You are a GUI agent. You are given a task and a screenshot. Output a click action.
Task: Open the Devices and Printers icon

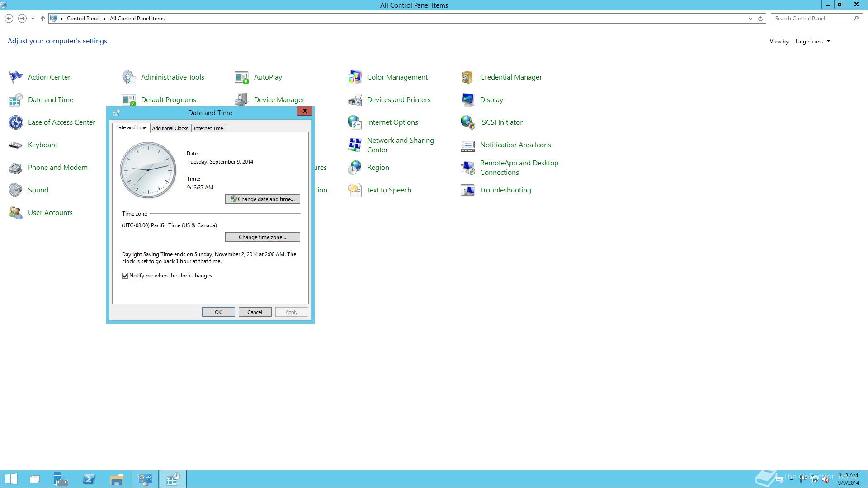click(355, 100)
